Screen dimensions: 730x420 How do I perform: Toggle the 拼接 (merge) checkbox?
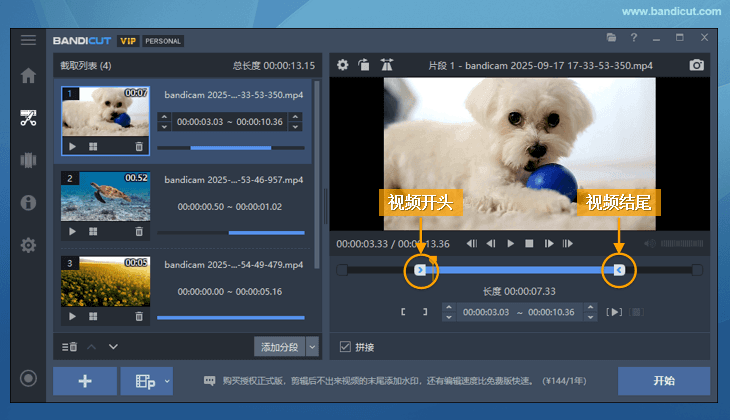[345, 347]
